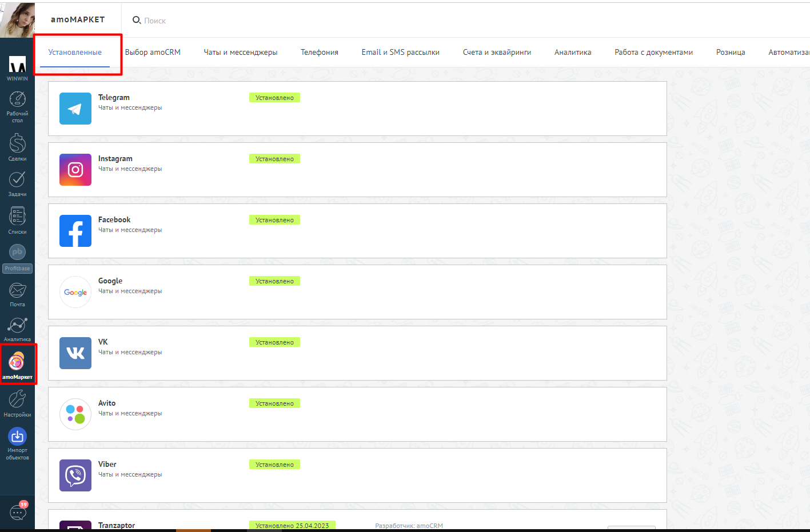Click the Google app icon
This screenshot has height=532, width=810.
click(75, 292)
